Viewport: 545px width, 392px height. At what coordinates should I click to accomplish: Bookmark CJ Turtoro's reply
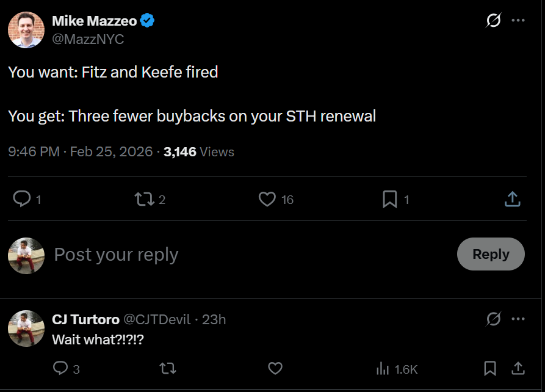[489, 368]
